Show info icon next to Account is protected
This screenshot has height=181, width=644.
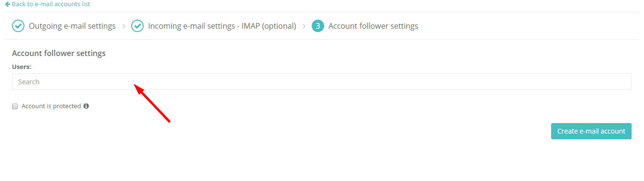86,106
